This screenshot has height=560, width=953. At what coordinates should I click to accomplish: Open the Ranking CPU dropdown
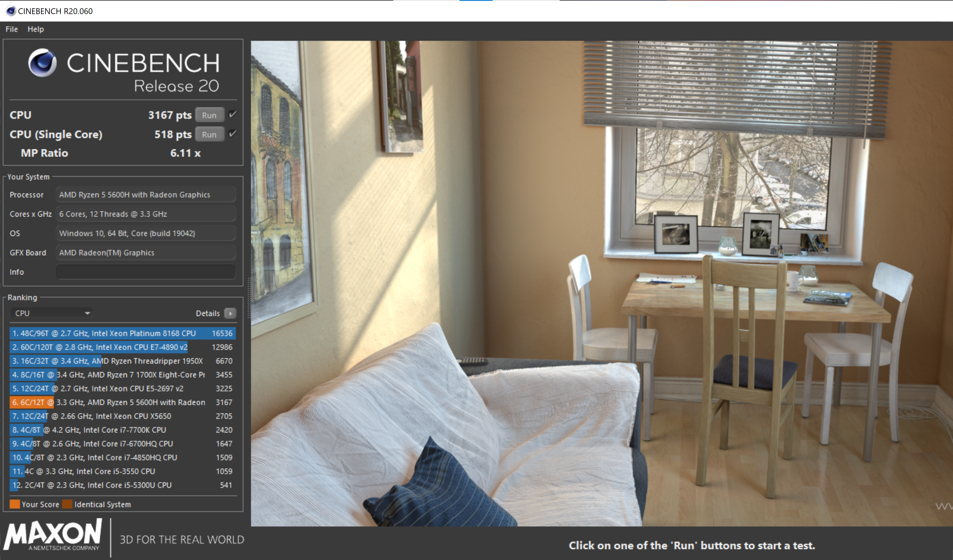point(52,313)
